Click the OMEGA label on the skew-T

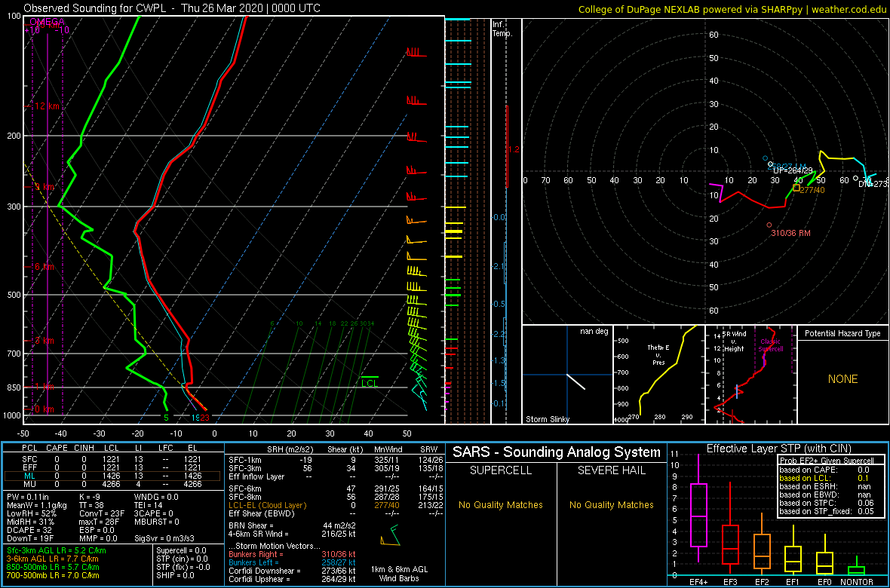point(47,22)
